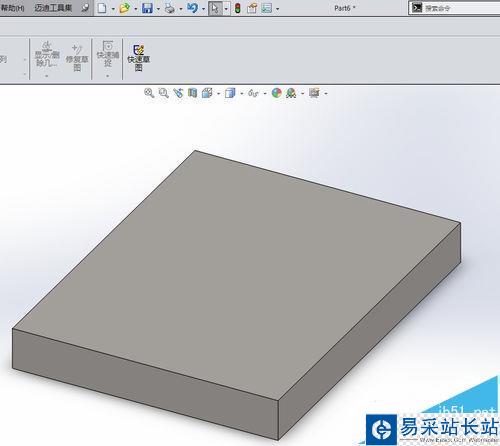Expand the Undo history dropdown arrow

203,9
